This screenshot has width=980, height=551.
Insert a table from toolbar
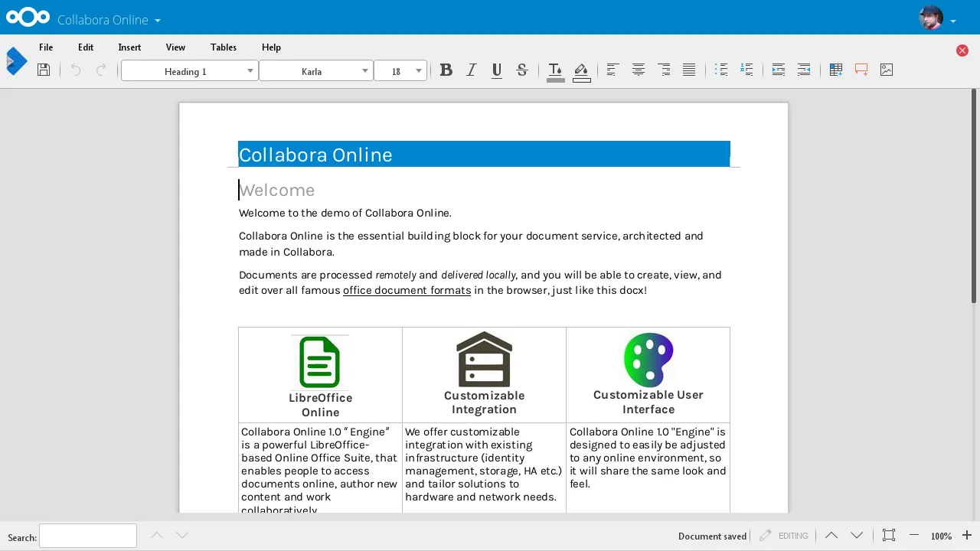836,70
